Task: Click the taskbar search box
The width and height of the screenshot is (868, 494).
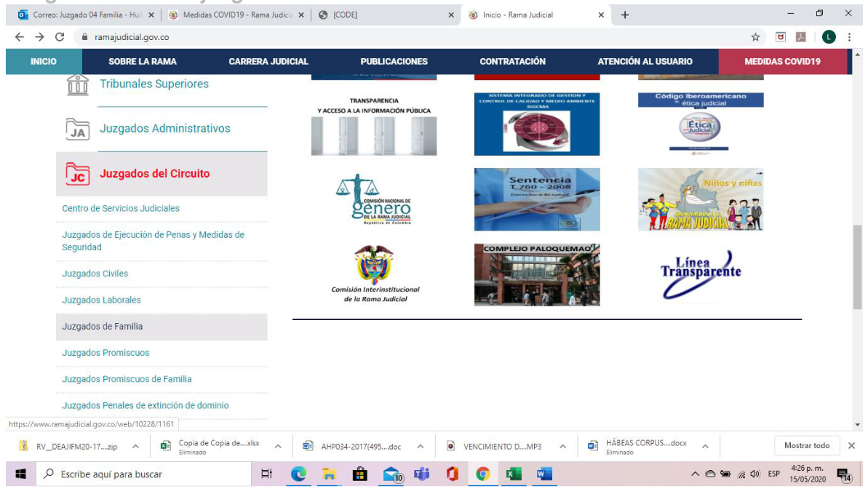Action: click(x=144, y=474)
